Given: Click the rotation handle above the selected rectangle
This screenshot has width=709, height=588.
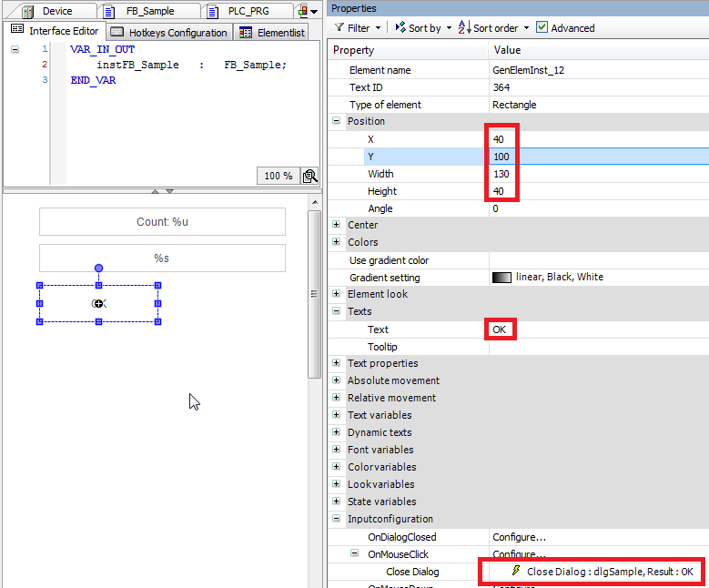Looking at the screenshot, I should [98, 269].
